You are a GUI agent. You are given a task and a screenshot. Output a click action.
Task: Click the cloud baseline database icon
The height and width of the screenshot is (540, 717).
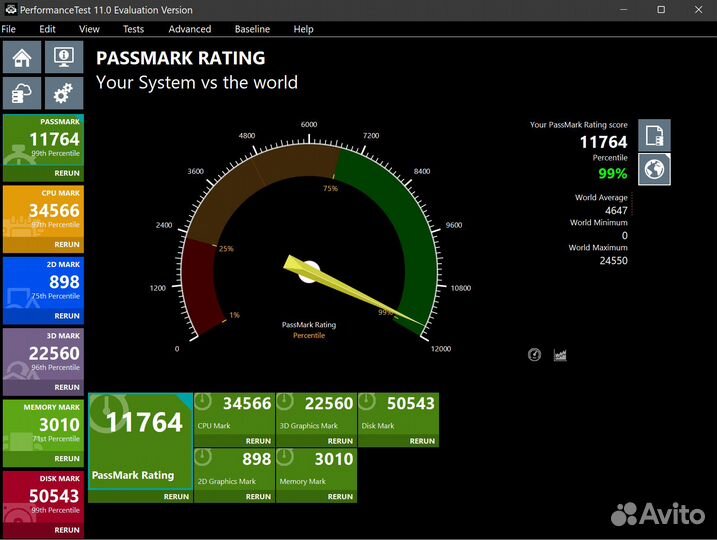22,94
